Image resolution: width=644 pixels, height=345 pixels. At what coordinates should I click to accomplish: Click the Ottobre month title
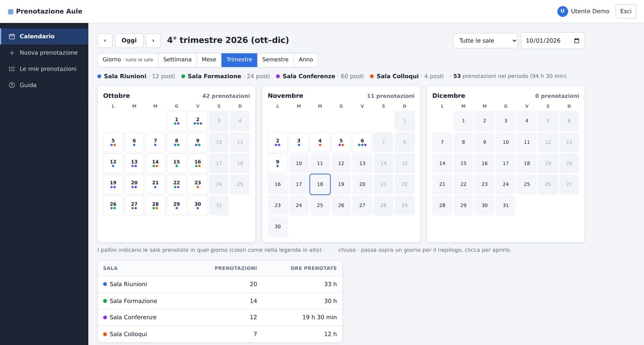pos(116,96)
